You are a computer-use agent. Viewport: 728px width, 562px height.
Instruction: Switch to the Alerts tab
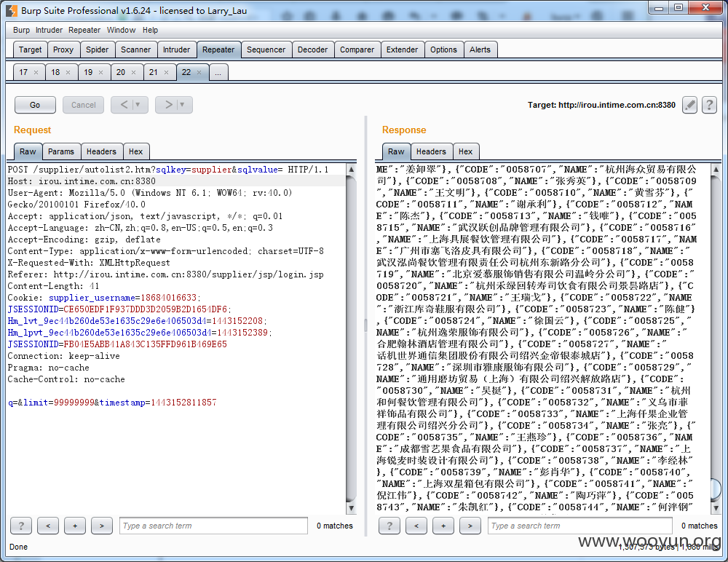pyautogui.click(x=480, y=50)
